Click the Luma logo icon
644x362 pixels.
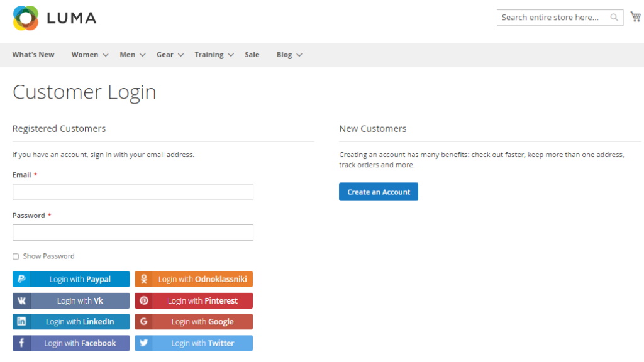(x=25, y=18)
